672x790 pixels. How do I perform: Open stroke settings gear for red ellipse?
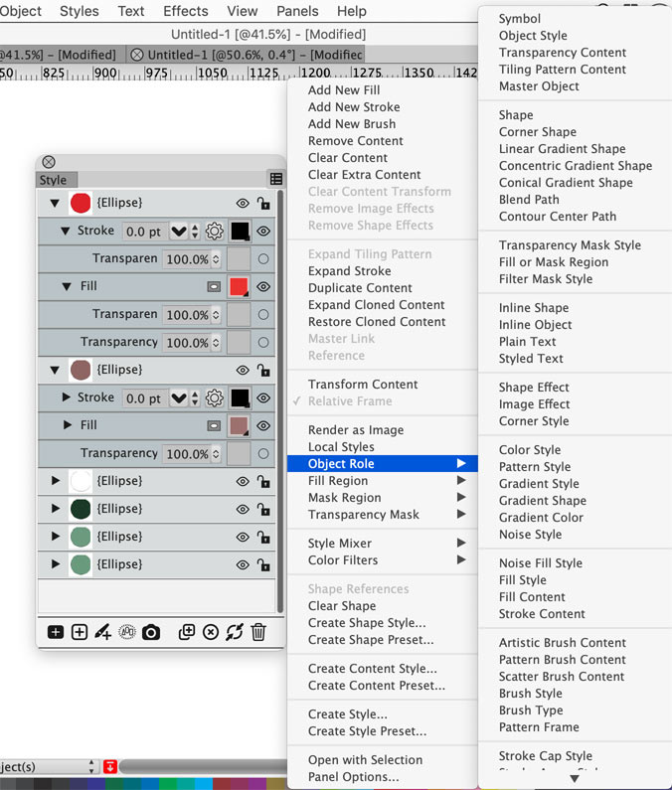point(214,232)
